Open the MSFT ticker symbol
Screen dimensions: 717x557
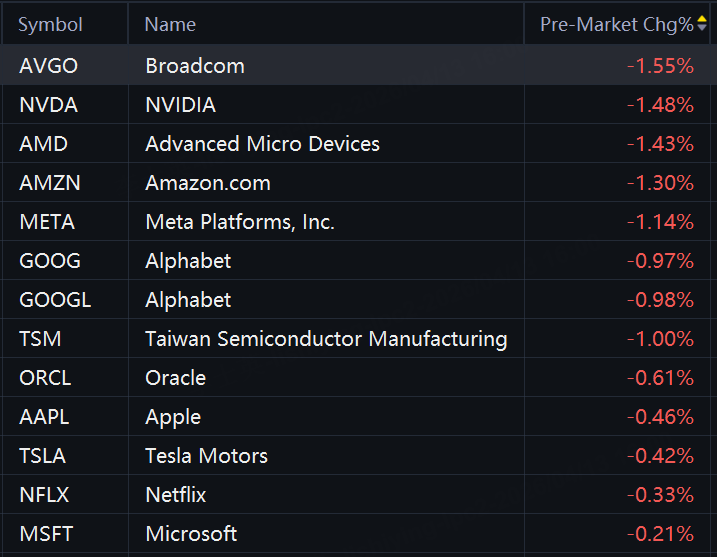point(46,534)
